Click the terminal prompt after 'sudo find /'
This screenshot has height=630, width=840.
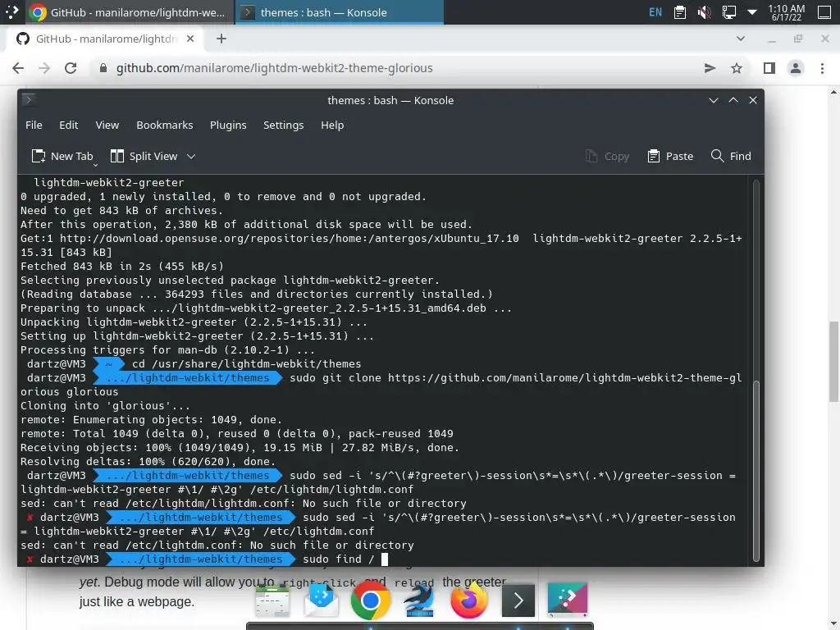coord(384,559)
